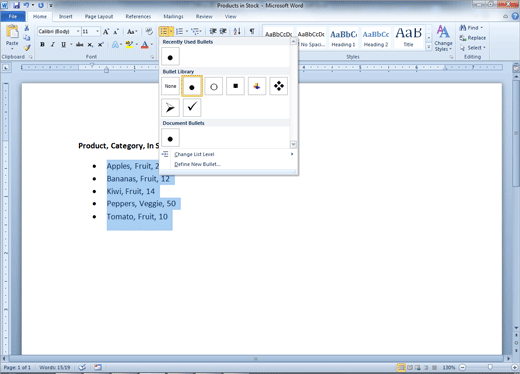Click macro recording status bar icon
Image resolution: width=520 pixels, height=374 pixels.
pos(98,367)
